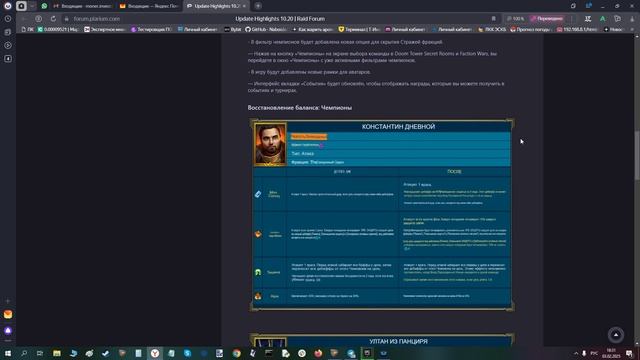
Task: Open Skype from the taskbar
Action: point(187,353)
